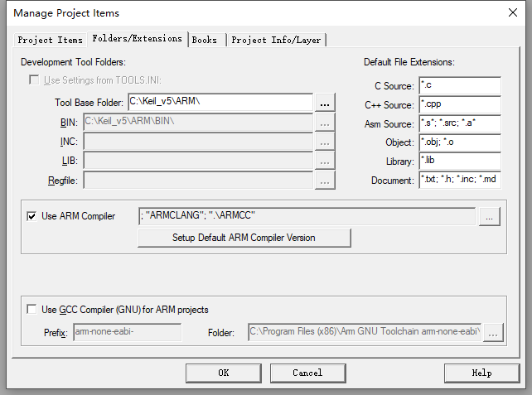Switch to the Project Items tab

pyautogui.click(x=51, y=40)
